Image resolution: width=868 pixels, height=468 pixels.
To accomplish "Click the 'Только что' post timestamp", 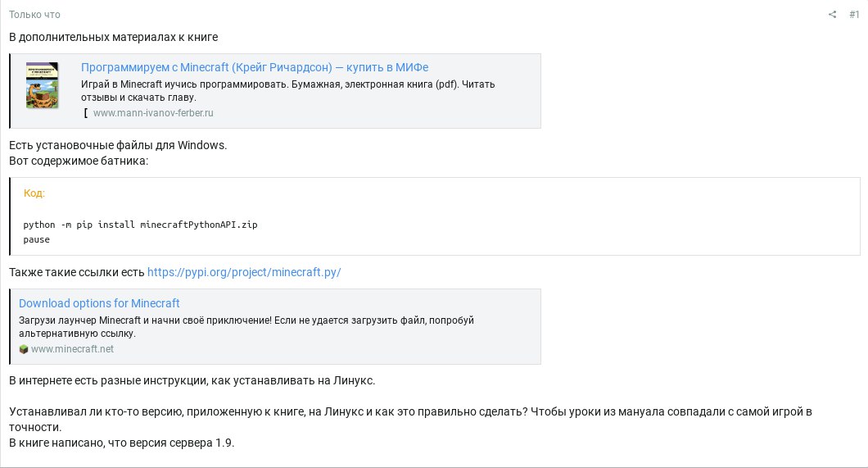I will click(34, 15).
